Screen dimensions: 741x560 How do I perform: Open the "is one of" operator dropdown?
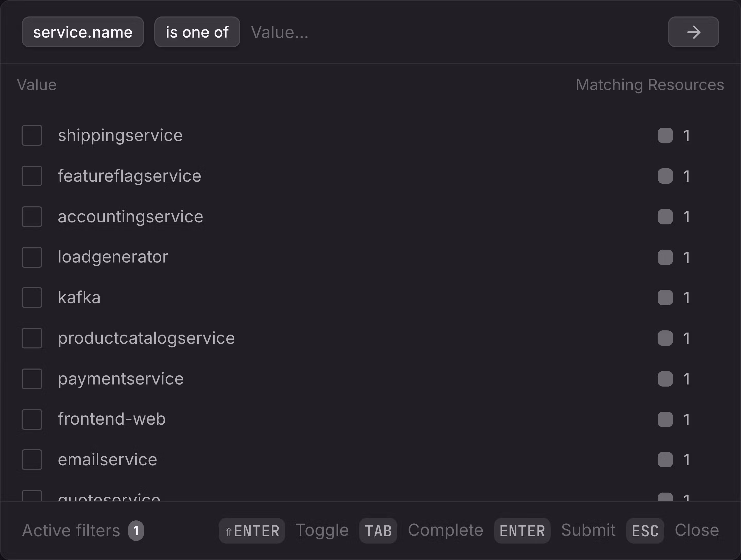point(197,32)
